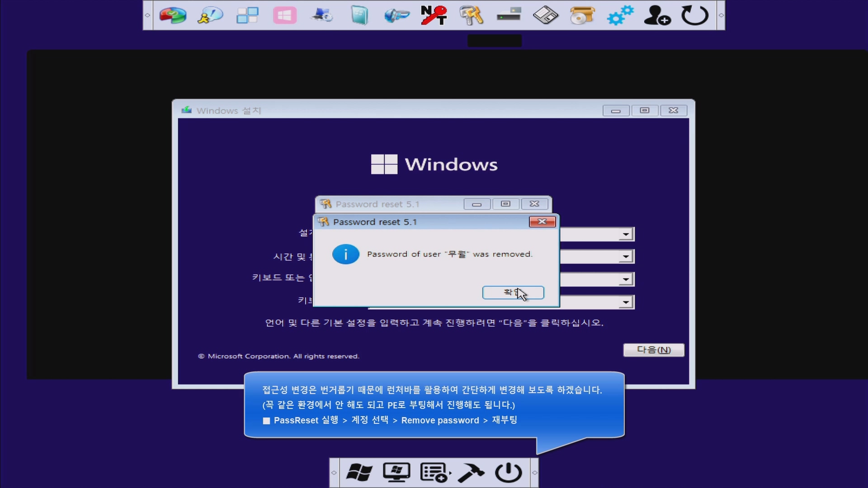Close the Password reset 5.1 message box
The image size is (868, 488).
[542, 221]
